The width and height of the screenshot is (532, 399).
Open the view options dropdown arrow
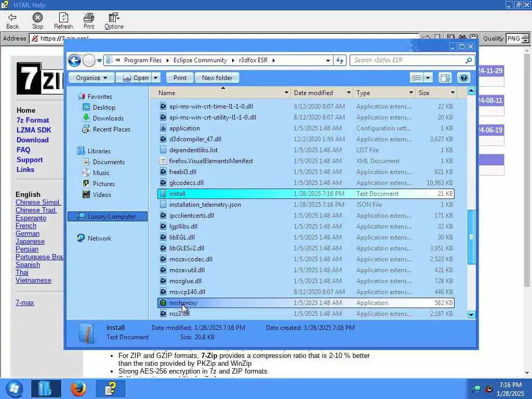pos(428,78)
